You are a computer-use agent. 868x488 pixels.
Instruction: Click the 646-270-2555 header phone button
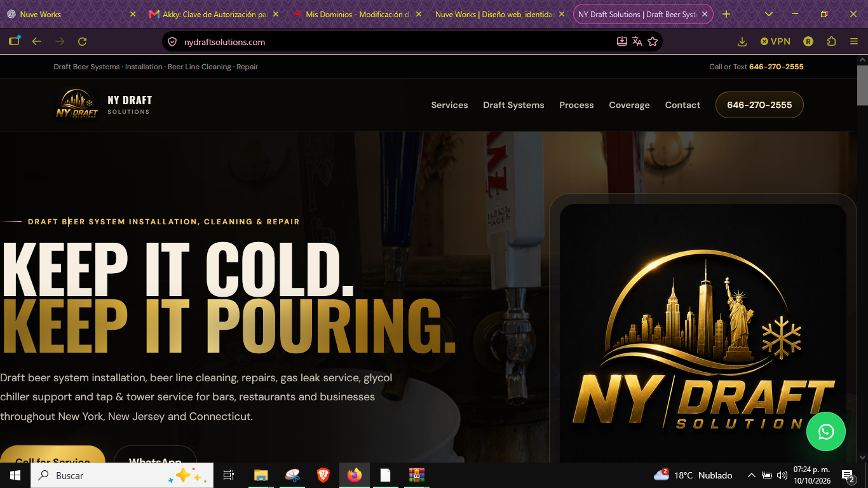tap(759, 105)
